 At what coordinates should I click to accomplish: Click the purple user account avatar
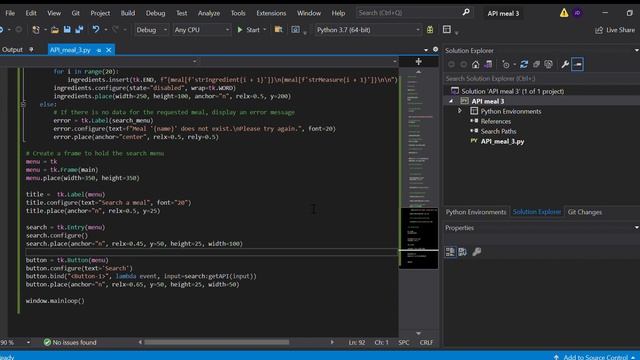(x=578, y=13)
